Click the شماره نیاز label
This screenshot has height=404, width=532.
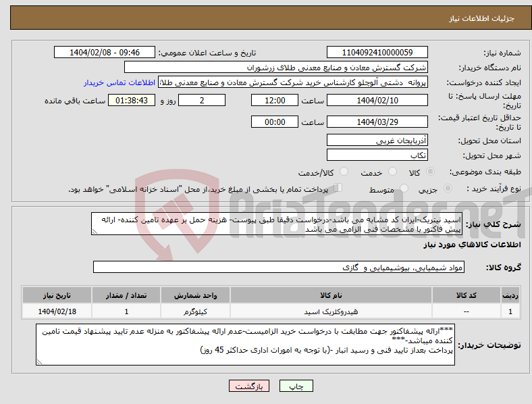(x=502, y=53)
